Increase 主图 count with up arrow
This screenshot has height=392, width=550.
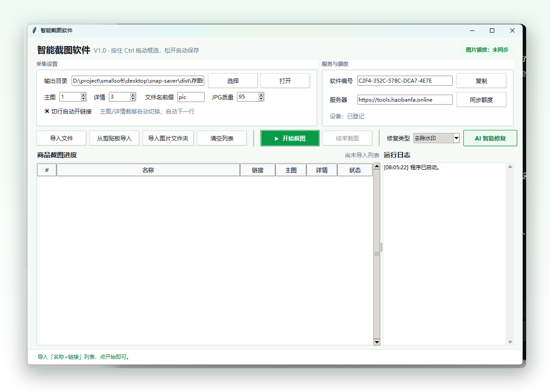click(x=84, y=95)
